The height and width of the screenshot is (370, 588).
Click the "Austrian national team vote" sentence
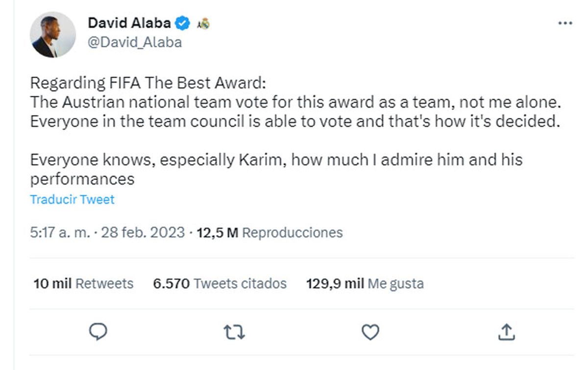point(295,102)
